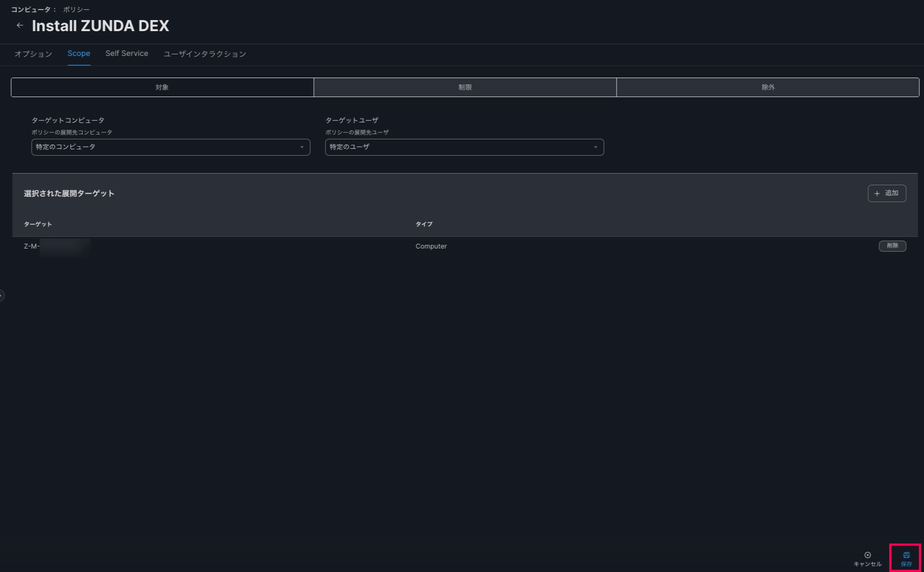Open the ターゲットコンピュータ dropdown
This screenshot has height=572, width=924.
pos(170,147)
